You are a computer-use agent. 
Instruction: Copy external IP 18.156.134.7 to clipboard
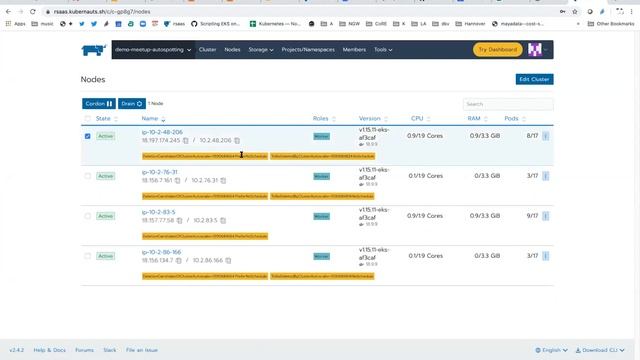[x=178, y=260]
